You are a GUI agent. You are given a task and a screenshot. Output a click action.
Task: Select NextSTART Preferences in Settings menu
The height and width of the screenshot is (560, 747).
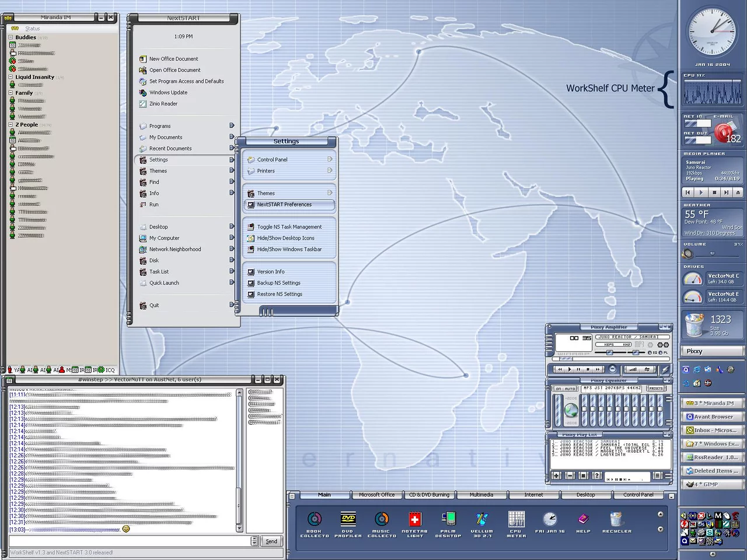pos(289,205)
